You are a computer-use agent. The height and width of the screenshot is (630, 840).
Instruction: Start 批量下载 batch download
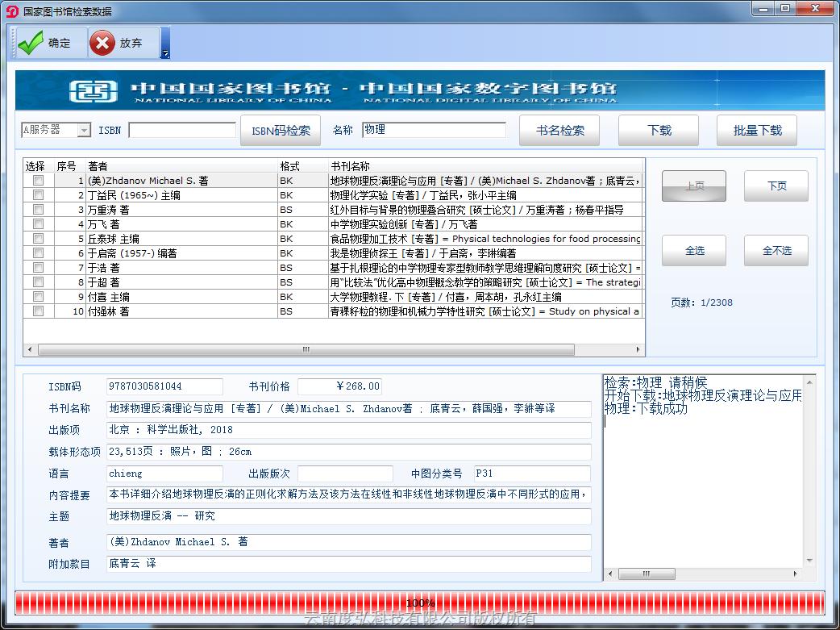[x=757, y=130]
